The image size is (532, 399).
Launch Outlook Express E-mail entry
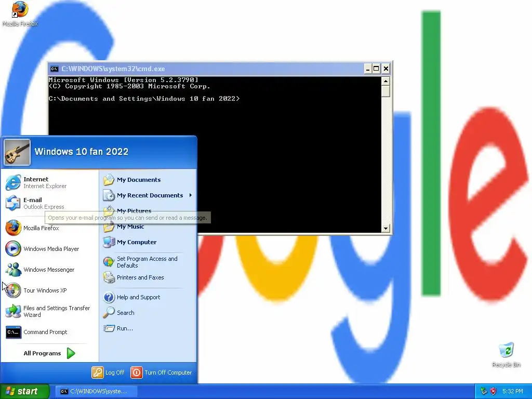(50, 203)
